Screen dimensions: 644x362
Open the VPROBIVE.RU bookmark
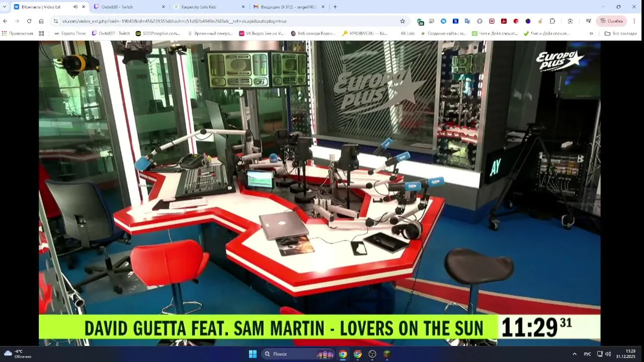coord(365,34)
